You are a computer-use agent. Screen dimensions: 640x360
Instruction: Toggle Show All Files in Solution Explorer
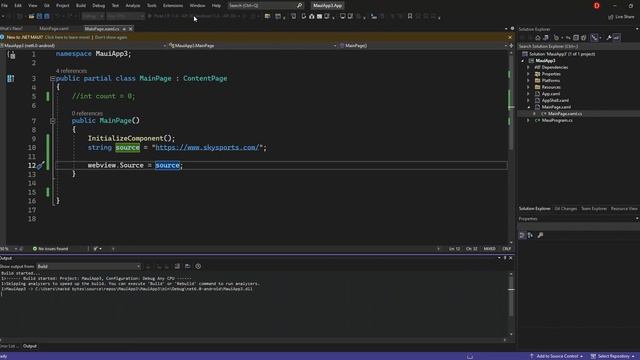[x=584, y=38]
